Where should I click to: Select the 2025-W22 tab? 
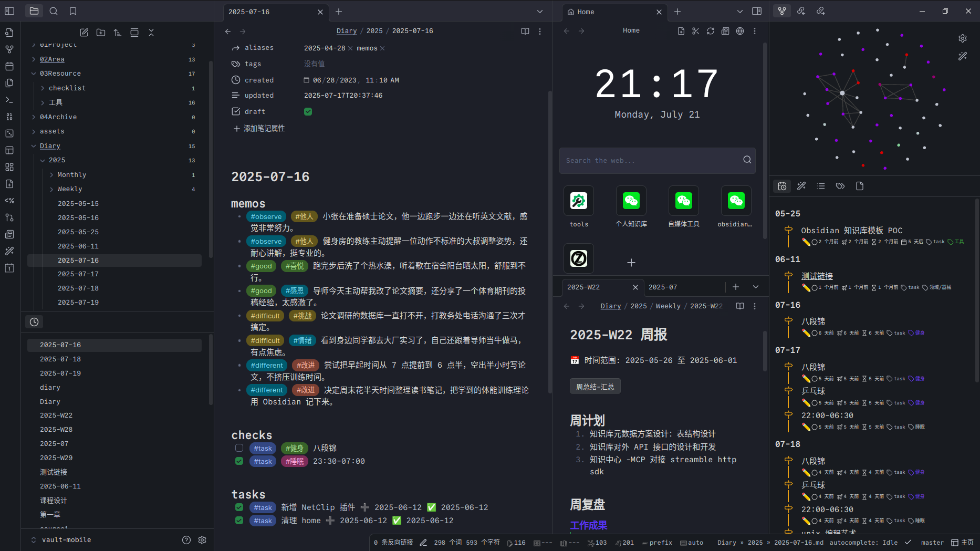(x=583, y=287)
